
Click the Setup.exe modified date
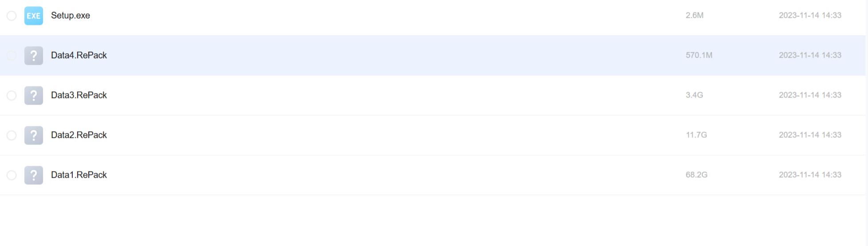click(810, 15)
